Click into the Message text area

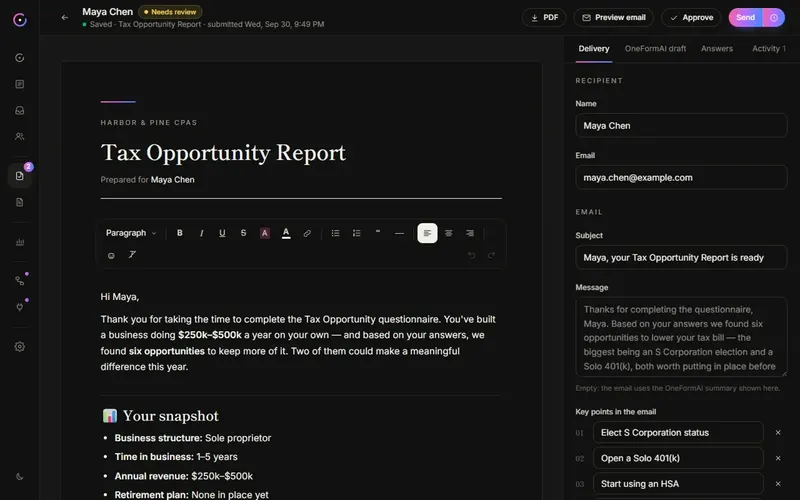[681, 337]
